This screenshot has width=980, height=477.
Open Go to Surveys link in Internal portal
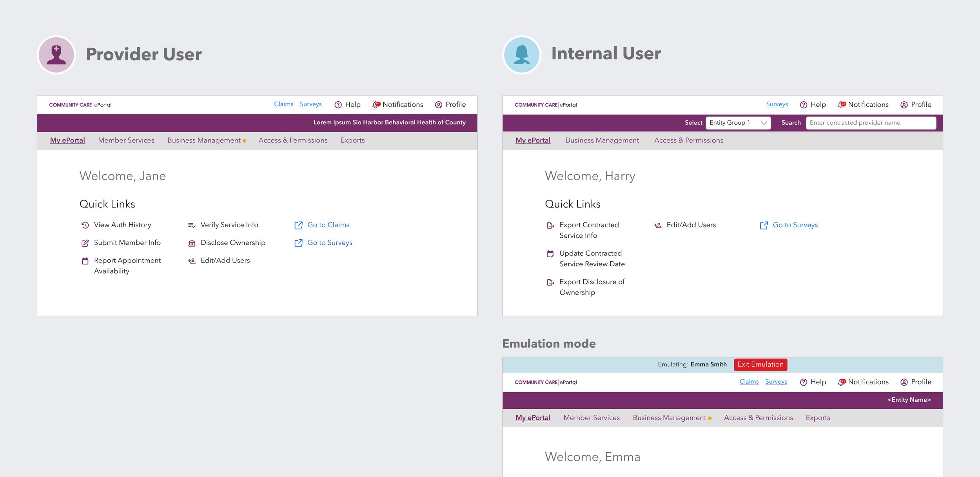(x=795, y=225)
